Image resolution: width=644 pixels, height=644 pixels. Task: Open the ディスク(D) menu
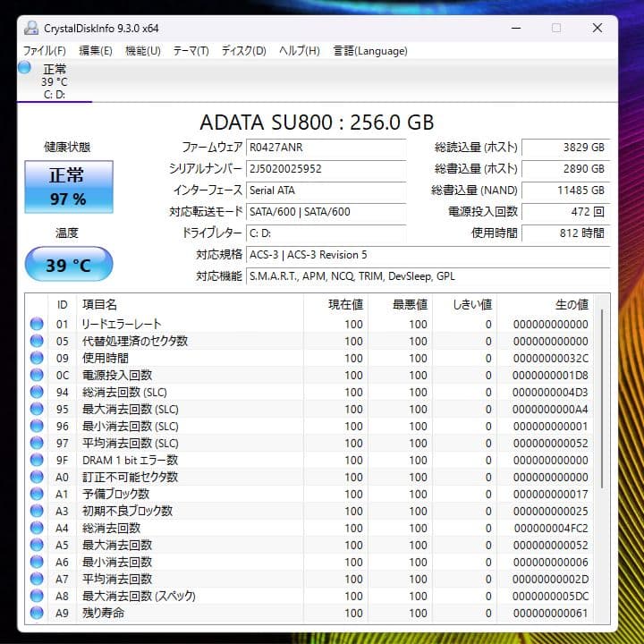[x=244, y=51]
